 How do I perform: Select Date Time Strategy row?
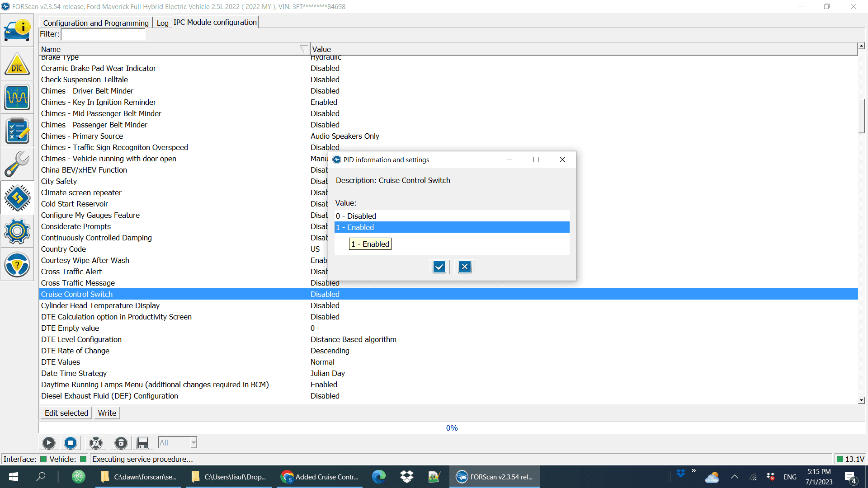coord(448,373)
